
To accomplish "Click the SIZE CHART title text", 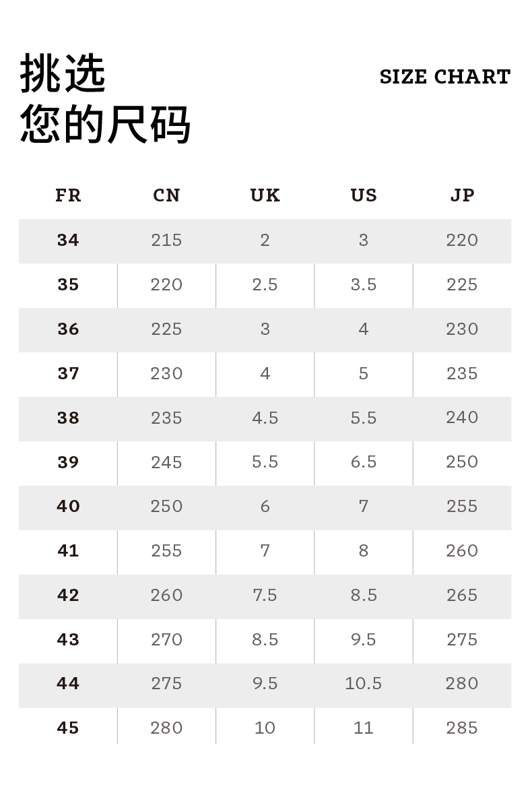I will 444,77.
